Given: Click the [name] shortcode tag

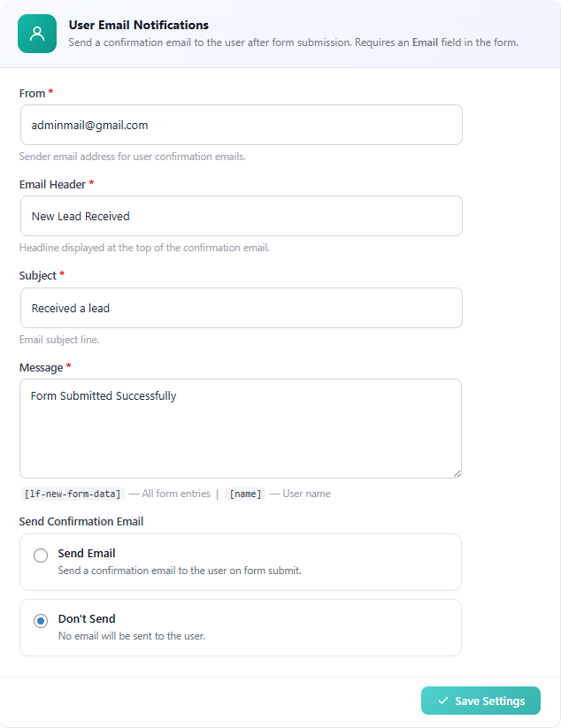Looking at the screenshot, I should pos(245,494).
